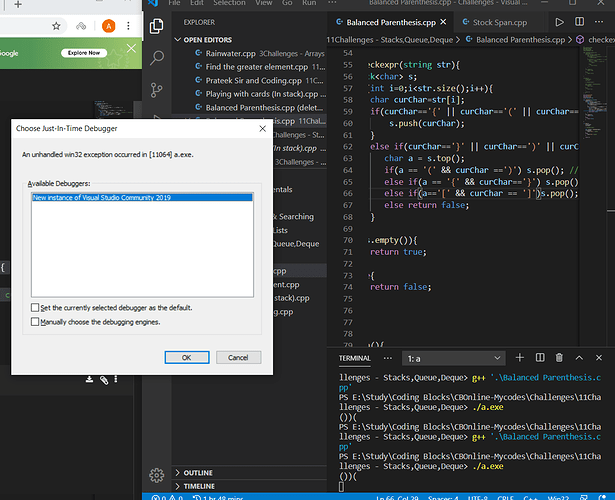Viewport: 615px width, 500px height.
Task: Expand the Timeline section
Action: (x=177, y=486)
